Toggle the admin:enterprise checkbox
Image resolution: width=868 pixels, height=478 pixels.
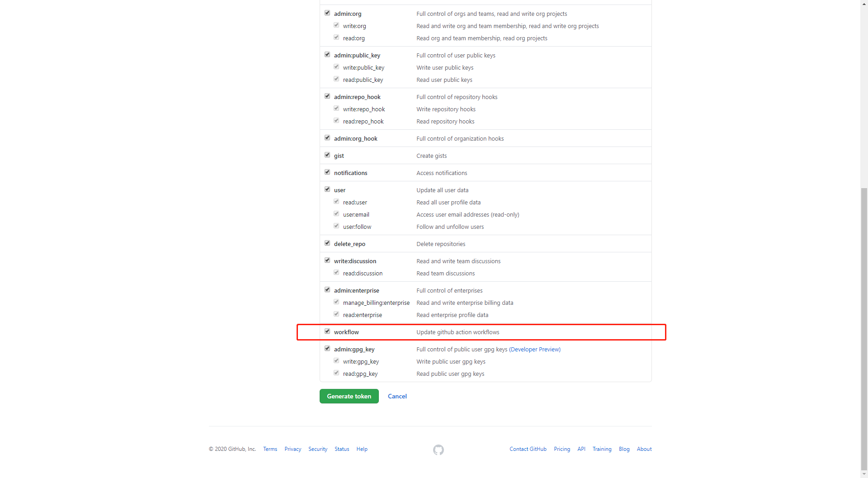click(327, 290)
